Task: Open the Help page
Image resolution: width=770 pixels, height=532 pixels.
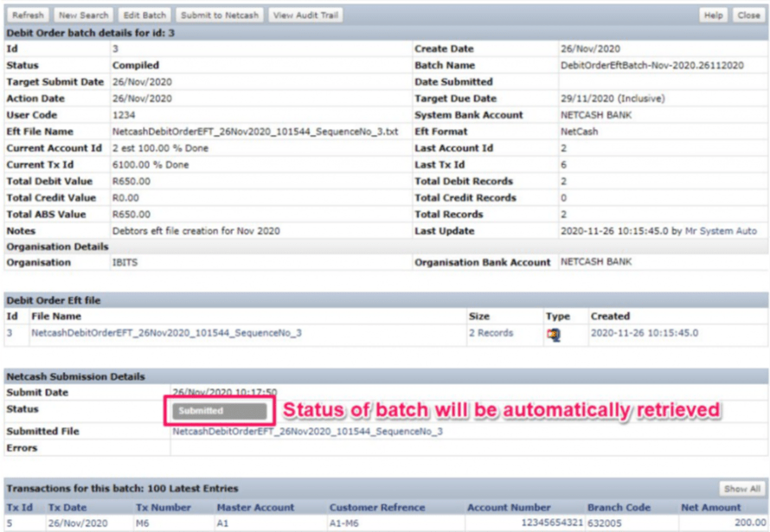Action: (713, 15)
